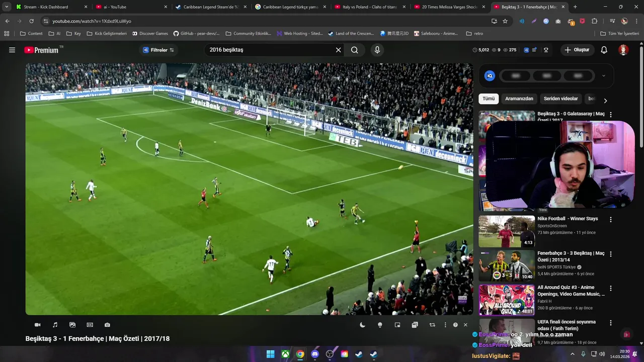Click the video camera icon under the player
Image resolution: width=644 pixels, height=362 pixels.
37,325
